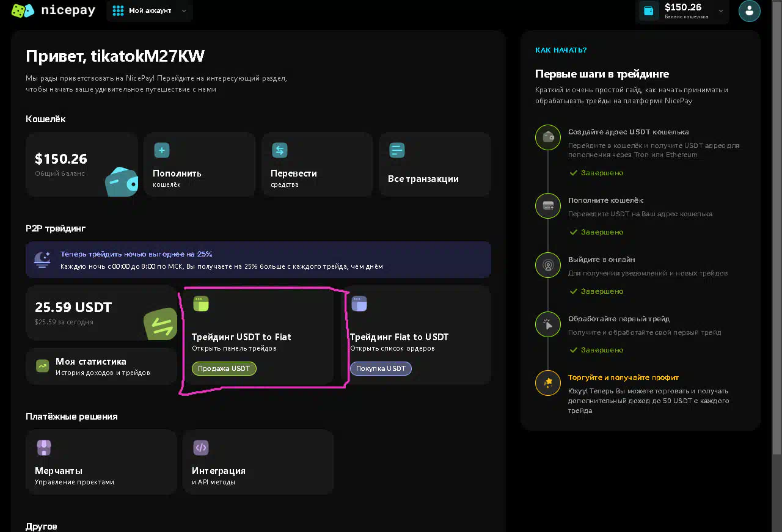Open Трейдинг USDT to Fiat panel
The width and height of the screenshot is (782, 532).
click(258, 335)
